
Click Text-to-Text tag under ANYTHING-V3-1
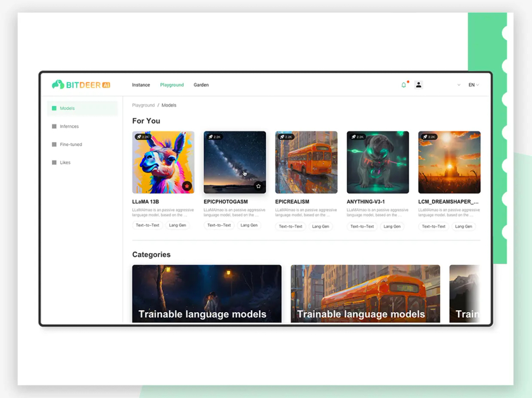point(362,226)
